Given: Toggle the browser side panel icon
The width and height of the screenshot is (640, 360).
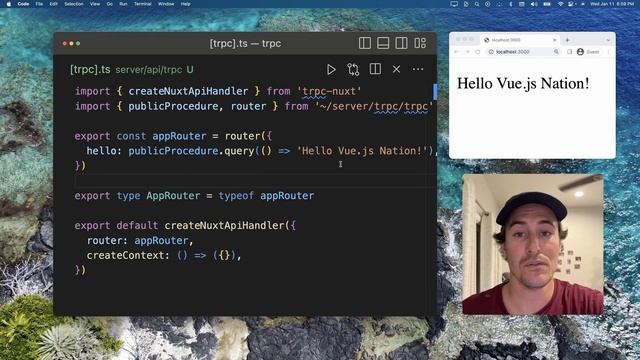Looking at the screenshot, I should point(569,52).
